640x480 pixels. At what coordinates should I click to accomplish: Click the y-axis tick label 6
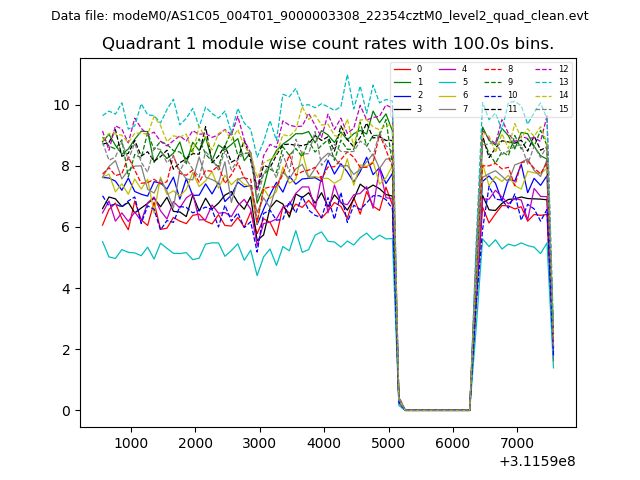point(65,227)
